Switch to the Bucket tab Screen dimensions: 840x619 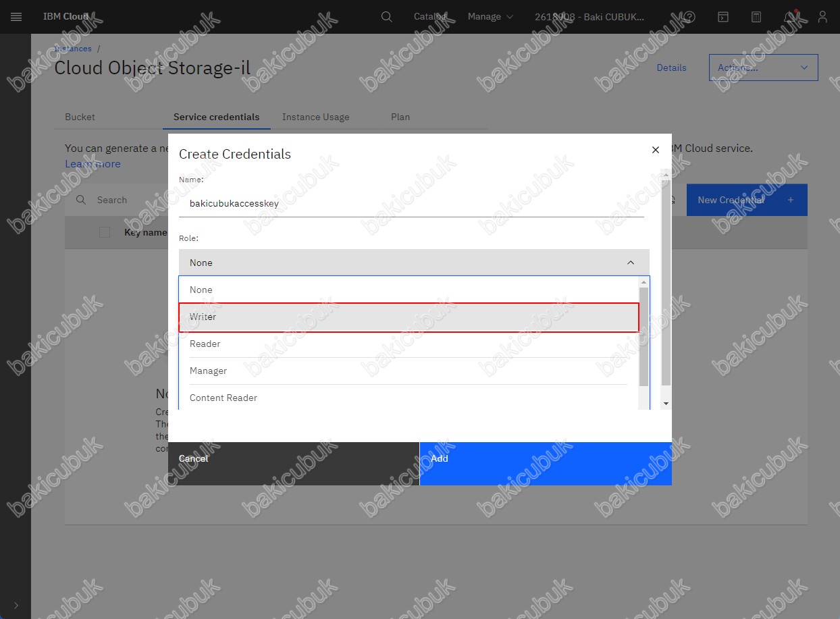[80, 117]
